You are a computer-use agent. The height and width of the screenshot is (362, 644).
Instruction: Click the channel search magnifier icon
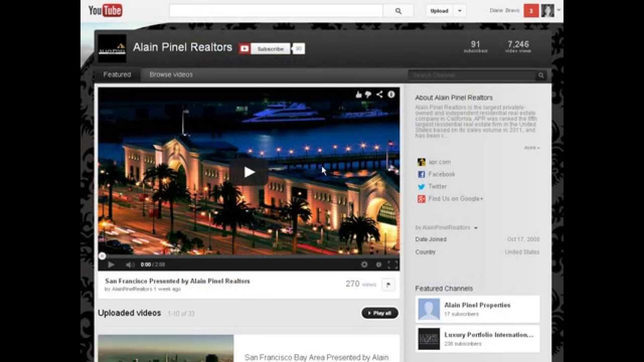tap(541, 75)
